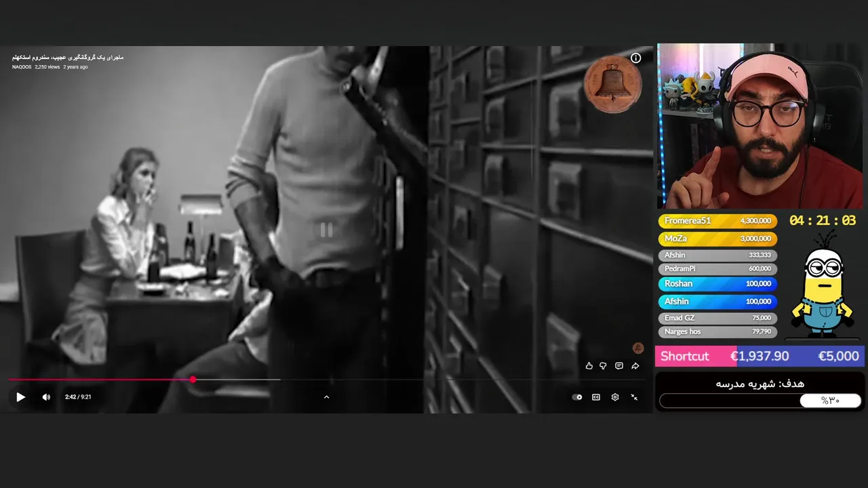The height and width of the screenshot is (488, 868).
Task: Click the Persian video title
Action: point(68,58)
